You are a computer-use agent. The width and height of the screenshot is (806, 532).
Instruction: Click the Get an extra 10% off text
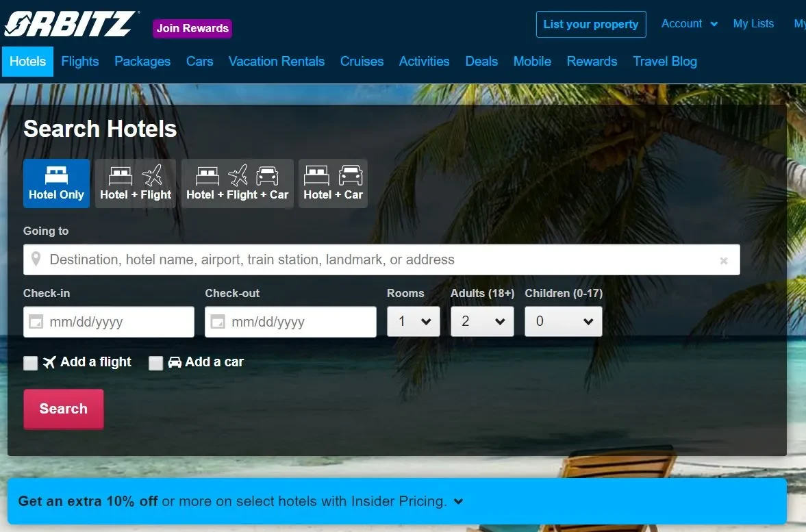coord(88,501)
